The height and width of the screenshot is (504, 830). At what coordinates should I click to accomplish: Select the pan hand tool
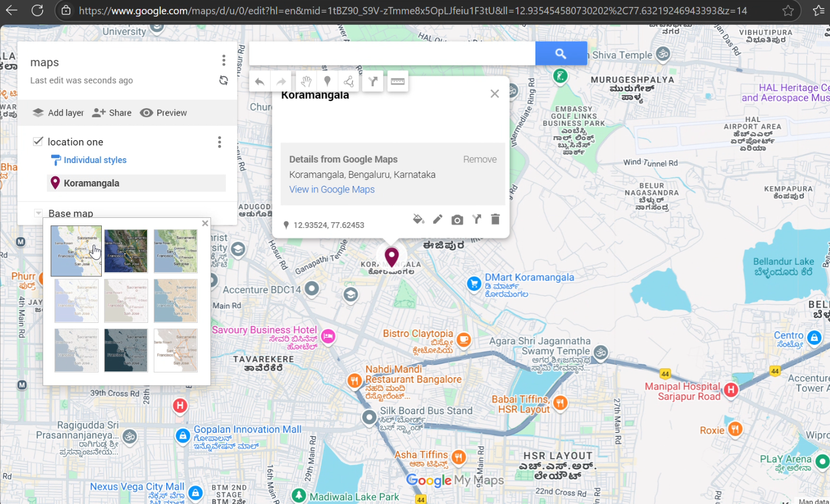(x=305, y=81)
